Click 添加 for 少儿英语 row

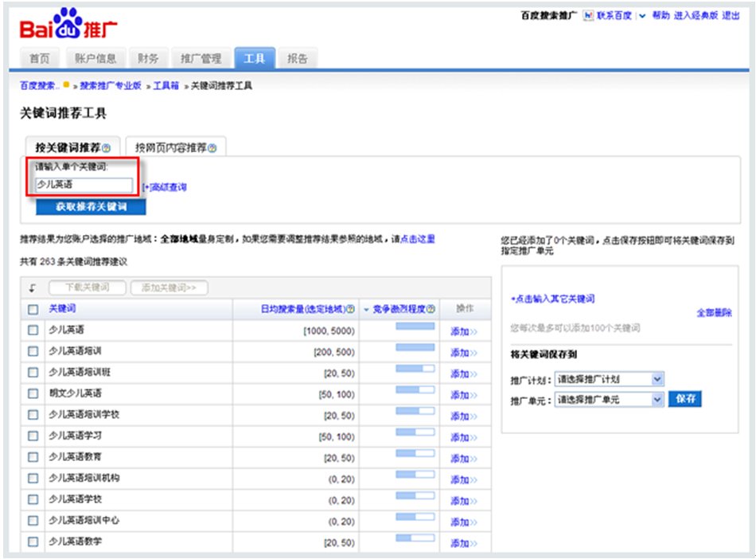pos(464,331)
